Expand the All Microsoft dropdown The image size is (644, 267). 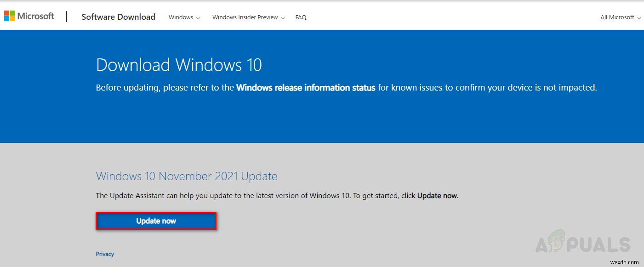pyautogui.click(x=616, y=17)
